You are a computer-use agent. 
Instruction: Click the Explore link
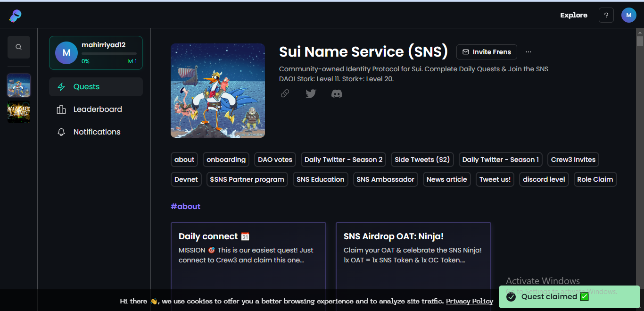point(574,15)
